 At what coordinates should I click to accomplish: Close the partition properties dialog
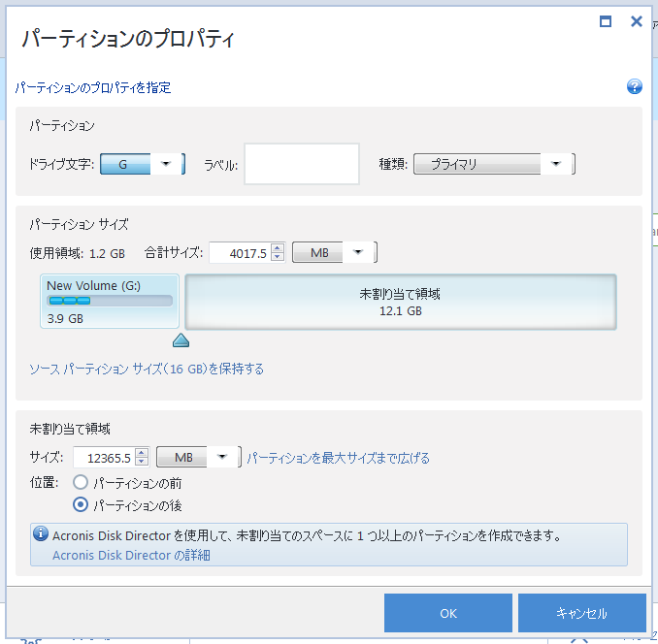[636, 21]
